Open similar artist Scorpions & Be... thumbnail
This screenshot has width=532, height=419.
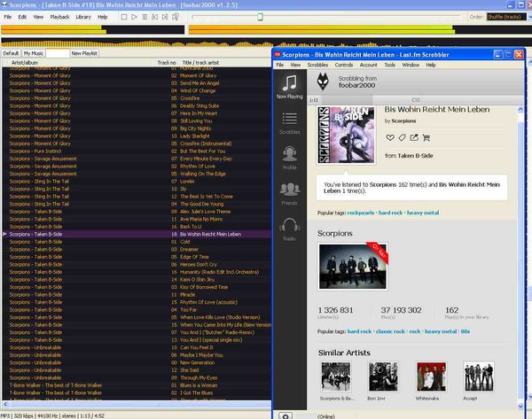[x=336, y=376]
